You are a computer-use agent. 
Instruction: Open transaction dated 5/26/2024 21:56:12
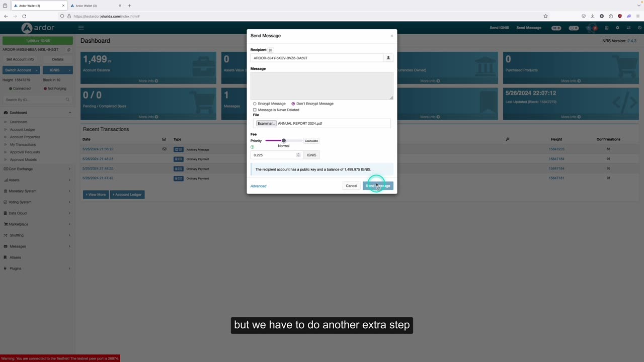tap(98, 149)
